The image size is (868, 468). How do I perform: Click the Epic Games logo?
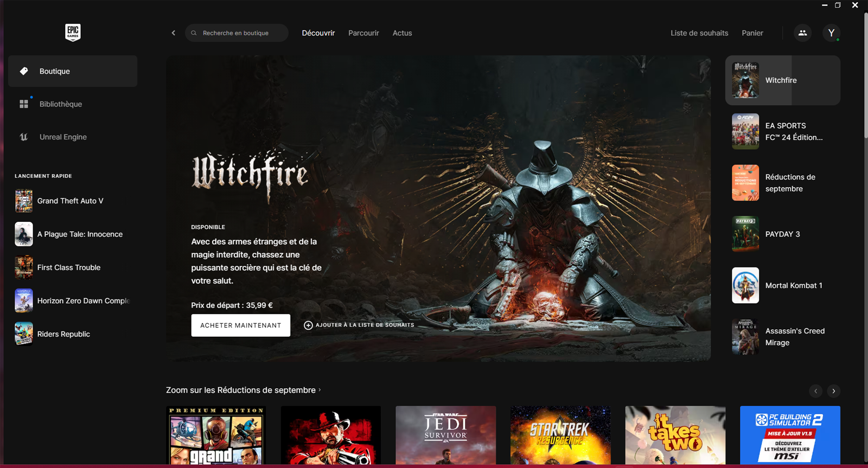click(73, 33)
